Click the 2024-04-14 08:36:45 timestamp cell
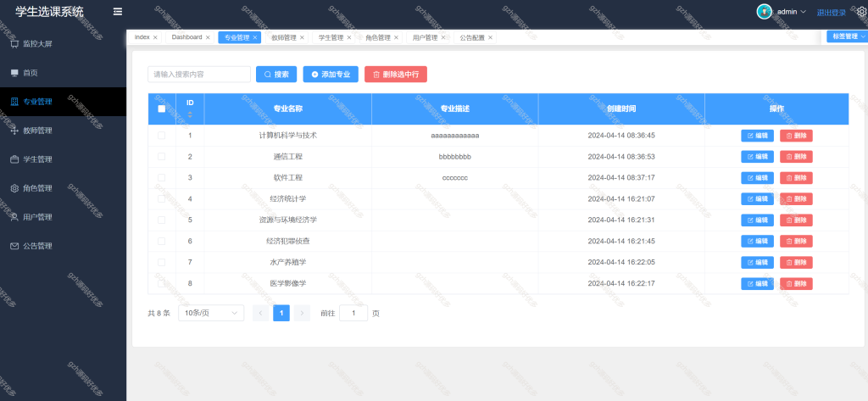 [x=621, y=135]
